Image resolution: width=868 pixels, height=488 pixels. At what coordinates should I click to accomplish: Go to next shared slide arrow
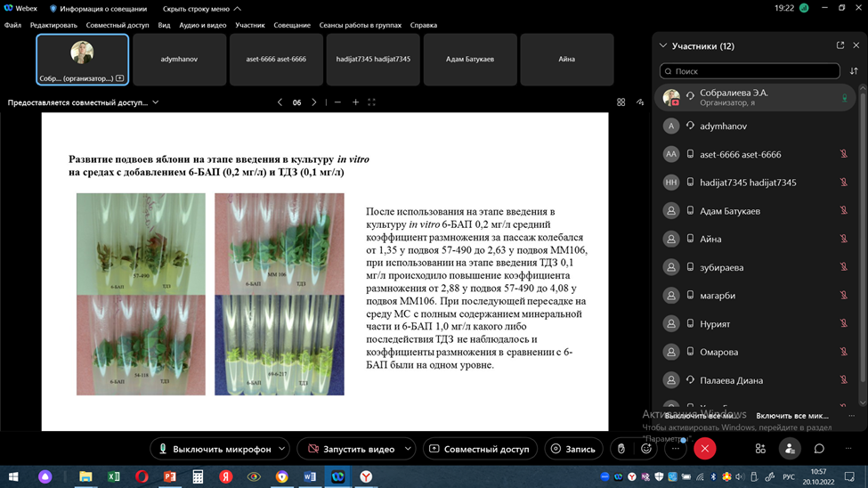314,102
